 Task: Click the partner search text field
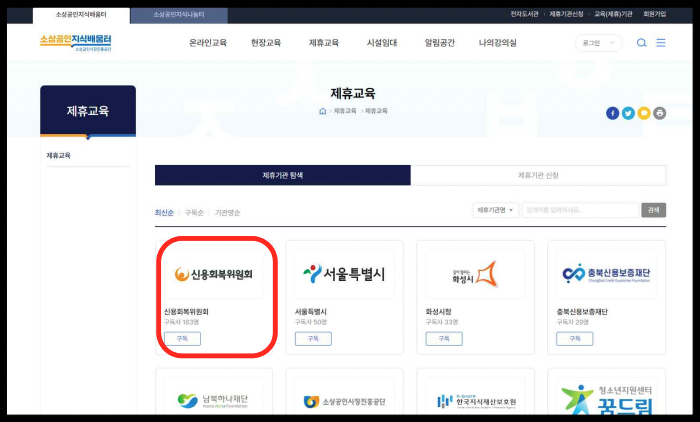pos(580,210)
